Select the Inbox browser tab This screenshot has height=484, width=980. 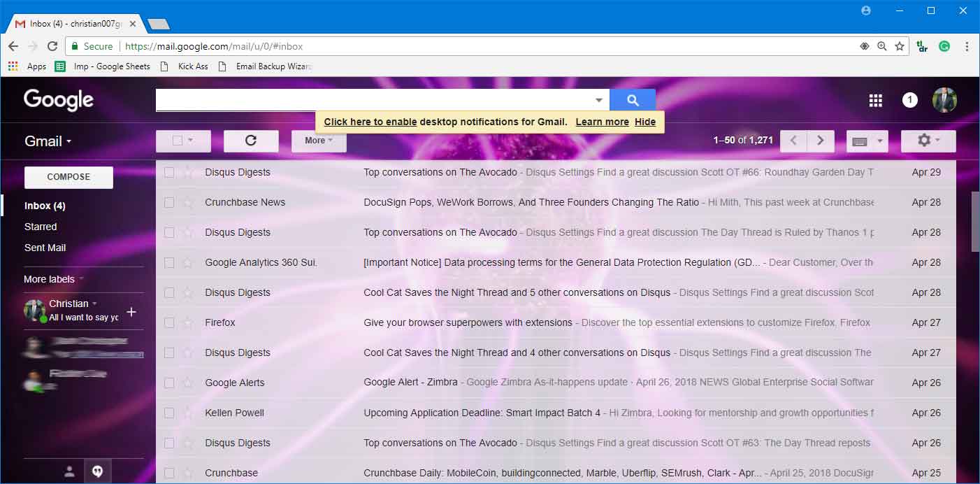point(75,24)
